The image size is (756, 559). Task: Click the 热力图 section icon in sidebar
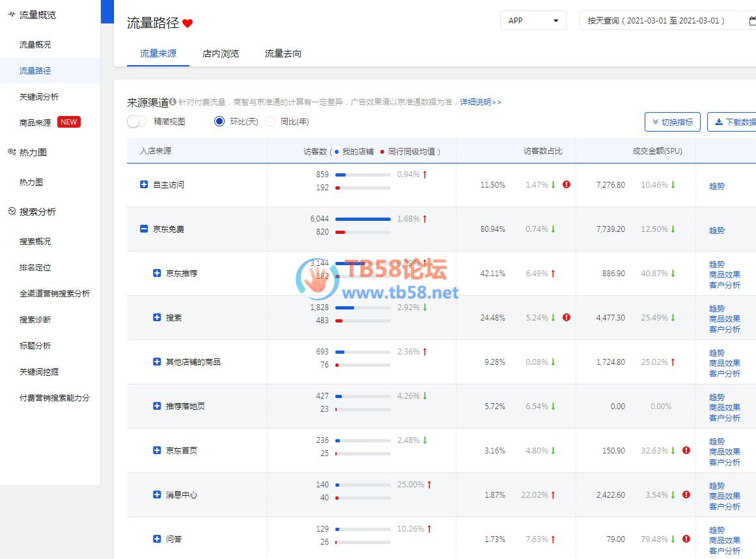tap(12, 152)
